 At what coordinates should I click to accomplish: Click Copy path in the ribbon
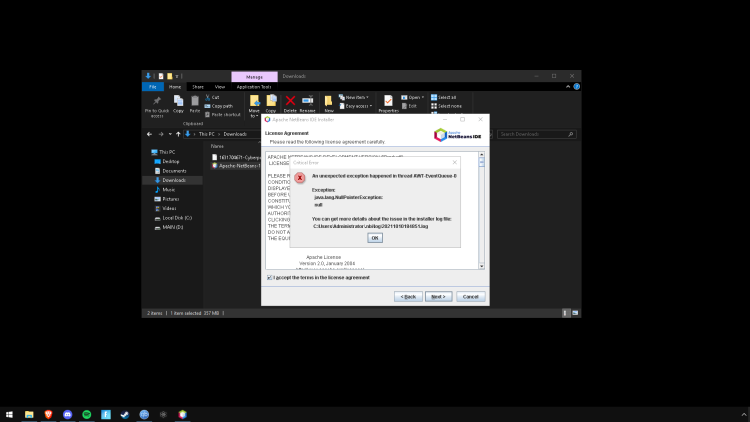tap(219, 106)
